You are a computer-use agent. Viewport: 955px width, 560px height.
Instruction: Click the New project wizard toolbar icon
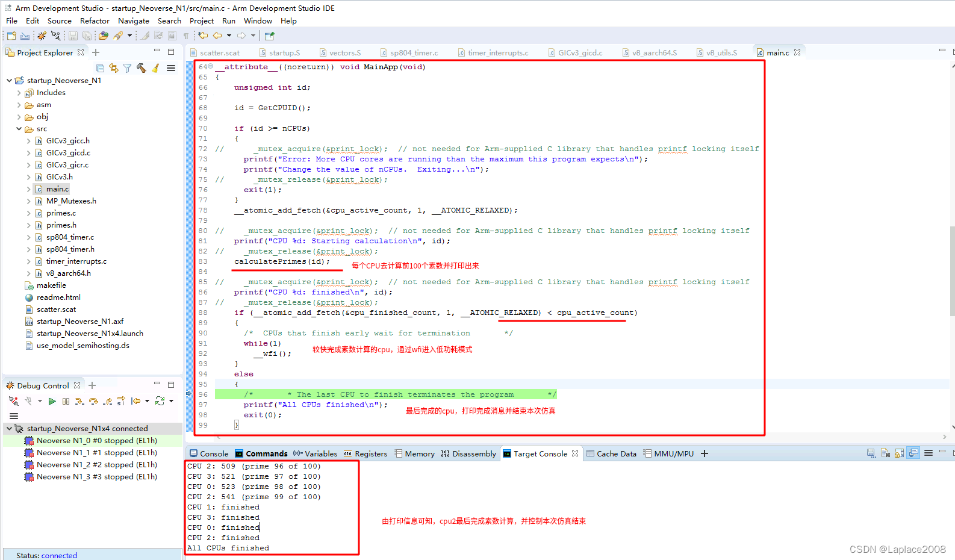(11, 36)
